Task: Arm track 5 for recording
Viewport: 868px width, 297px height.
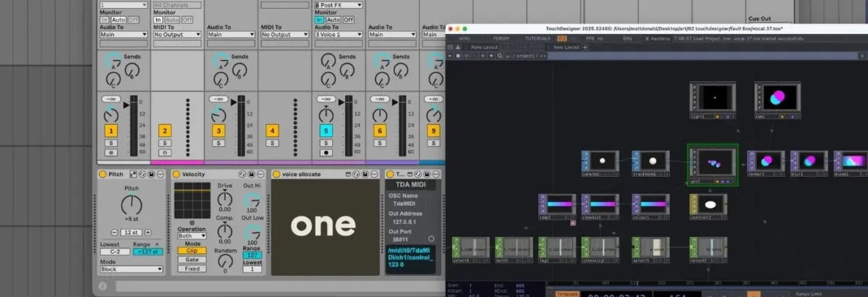Action: 325,153
